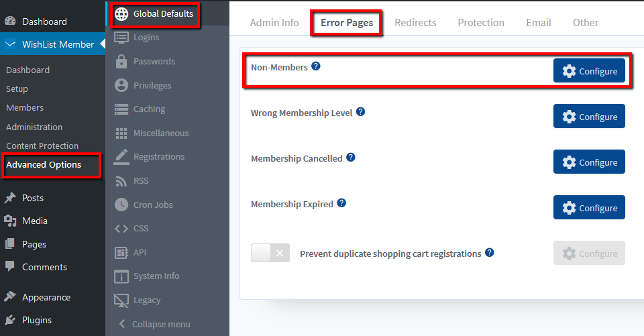Click the WordPress Dashboard gauge icon
Image resolution: width=644 pixels, height=336 pixels.
10,21
